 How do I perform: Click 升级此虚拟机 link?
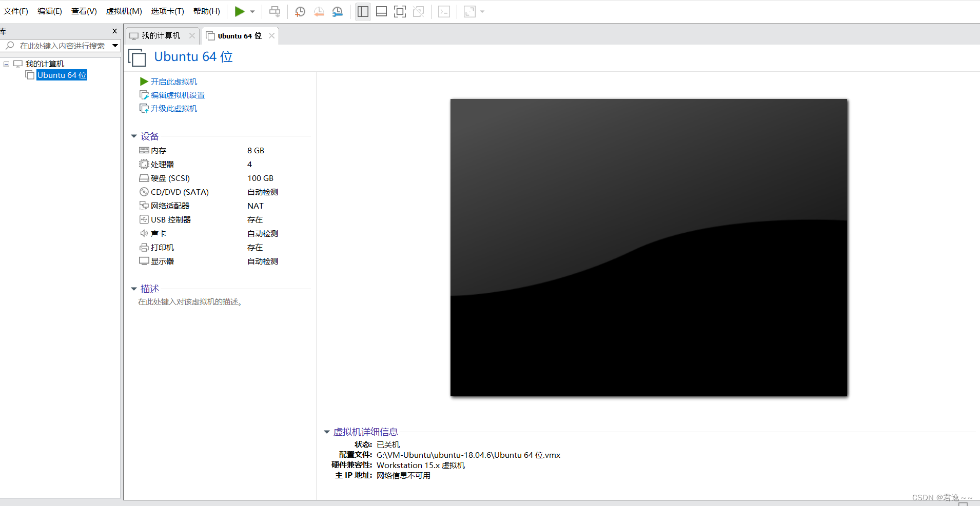tap(174, 109)
